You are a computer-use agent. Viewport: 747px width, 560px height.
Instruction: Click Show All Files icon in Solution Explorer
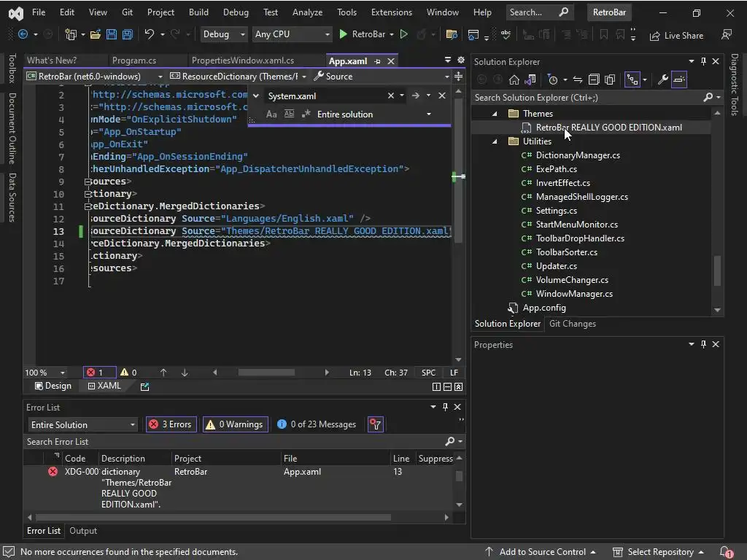tap(610, 79)
